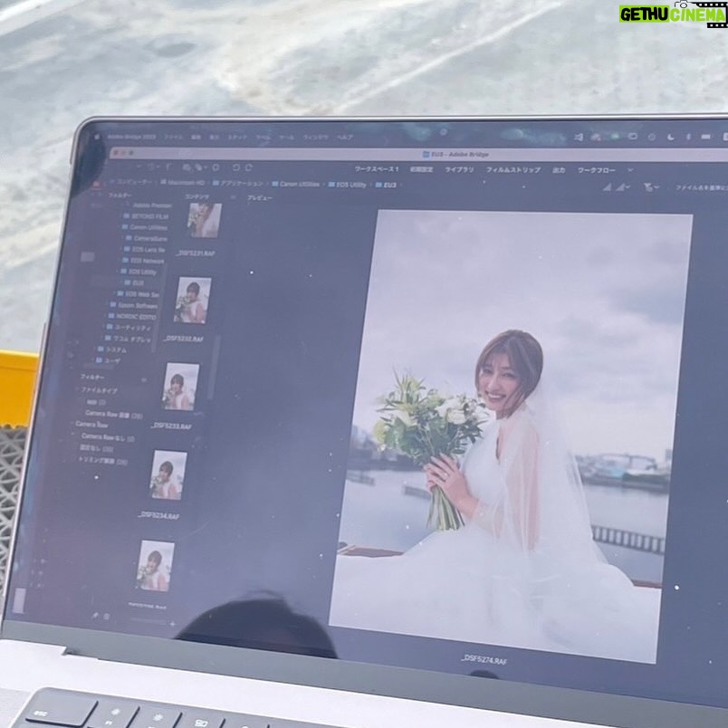Screen dimensions: 728x728
Task: Click the rotate counterclockwise icon in toolbar
Action: (235, 168)
